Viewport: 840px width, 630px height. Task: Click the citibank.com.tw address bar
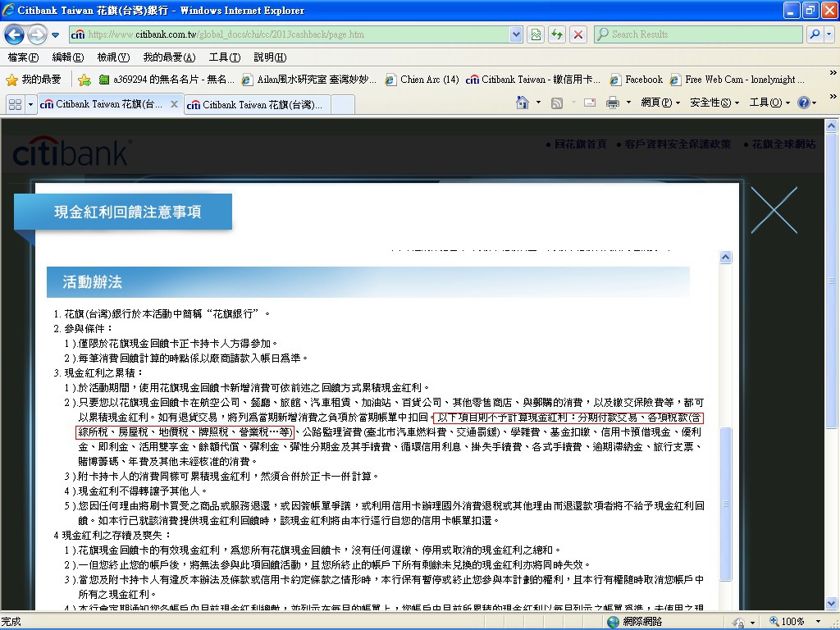tap(290, 34)
